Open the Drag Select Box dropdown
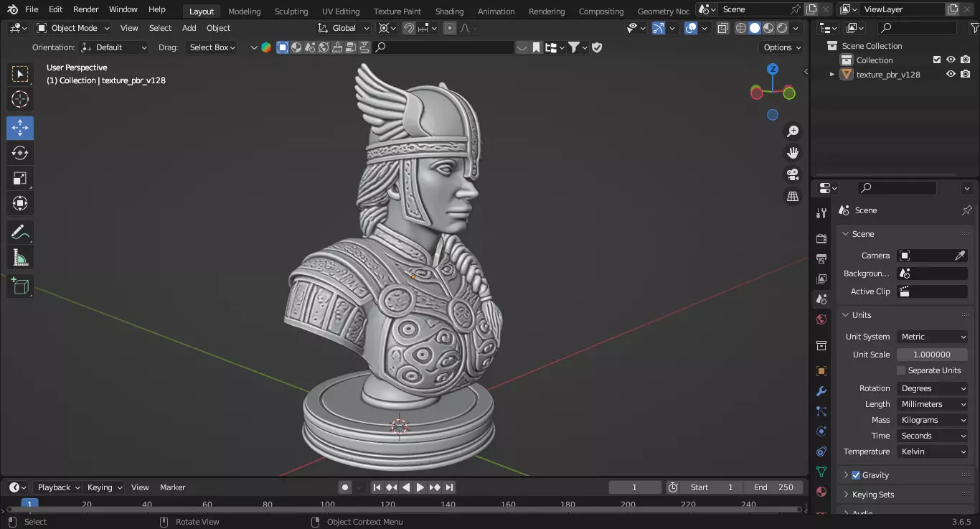This screenshot has height=529, width=980. (211, 47)
